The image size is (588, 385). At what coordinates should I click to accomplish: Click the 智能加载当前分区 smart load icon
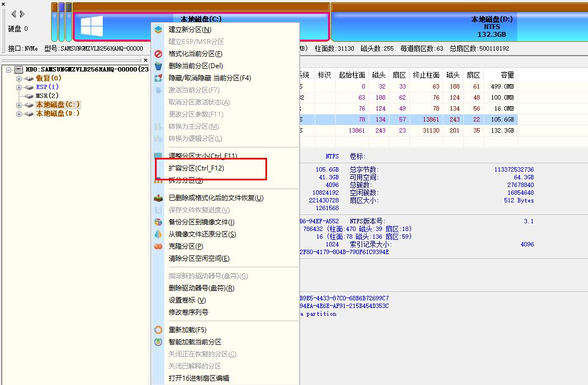[158, 341]
